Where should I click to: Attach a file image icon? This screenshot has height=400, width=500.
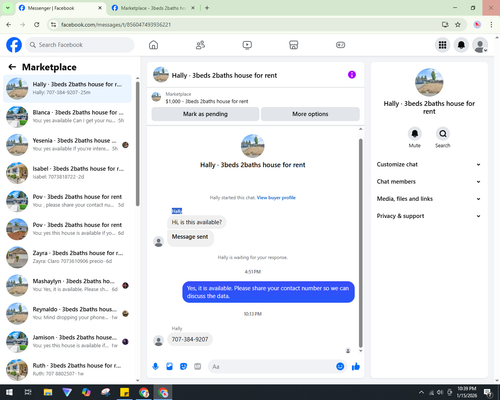tap(169, 367)
